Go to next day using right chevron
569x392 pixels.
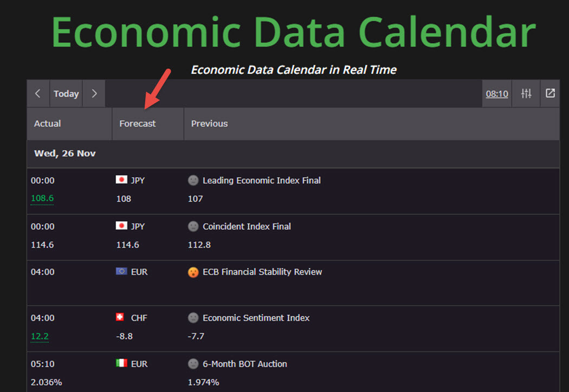[x=94, y=94]
